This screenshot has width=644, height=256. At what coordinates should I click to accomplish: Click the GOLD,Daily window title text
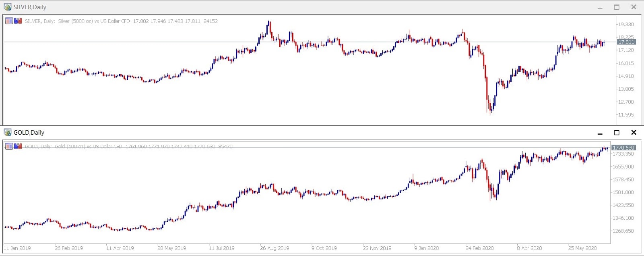click(x=29, y=133)
